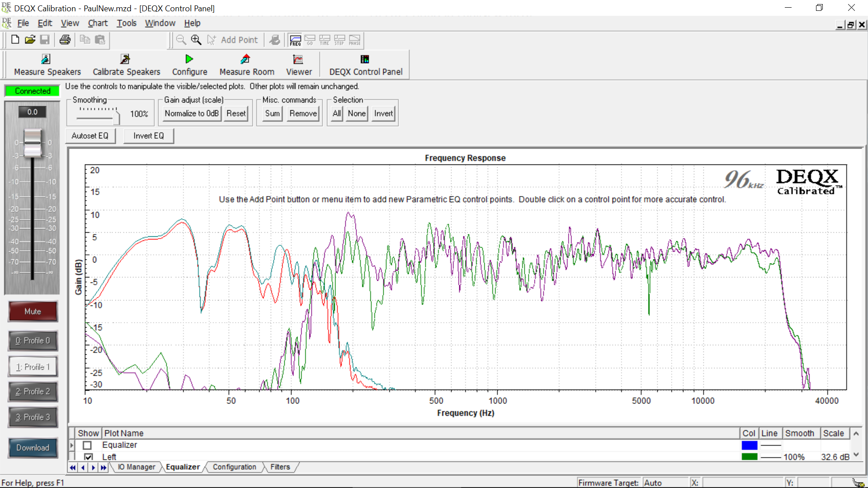The height and width of the screenshot is (488, 868).
Task: Click the blue Equalizer color swatch
Action: click(749, 446)
